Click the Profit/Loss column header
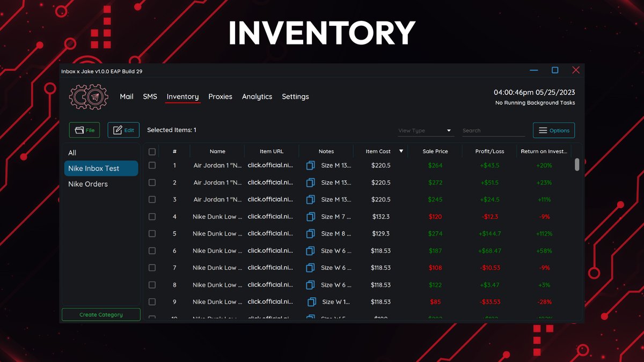Viewport: 644px width, 362px height. pos(490,151)
